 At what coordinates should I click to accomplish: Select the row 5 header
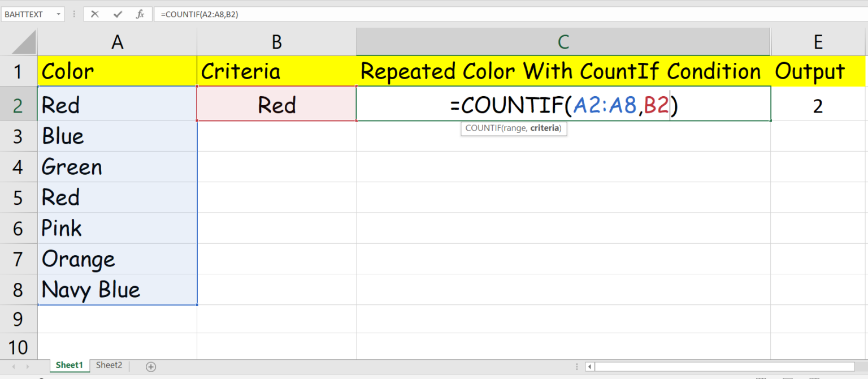pyautogui.click(x=19, y=197)
